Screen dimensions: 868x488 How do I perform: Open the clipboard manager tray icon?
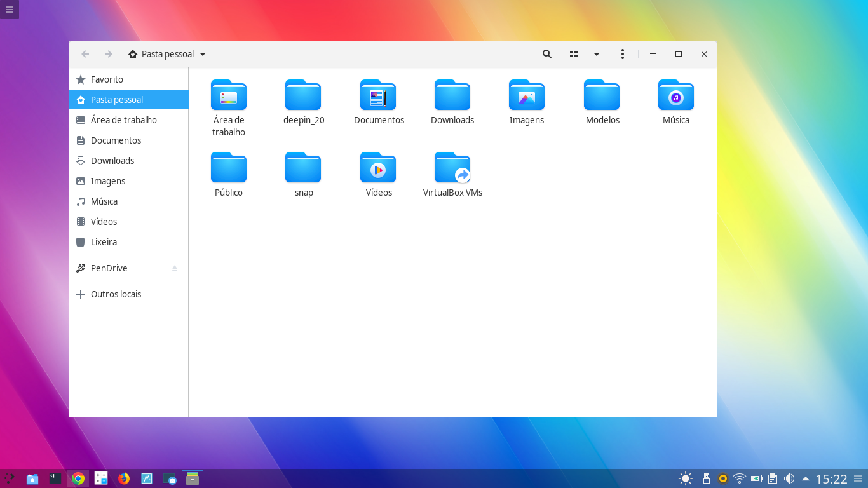773,478
